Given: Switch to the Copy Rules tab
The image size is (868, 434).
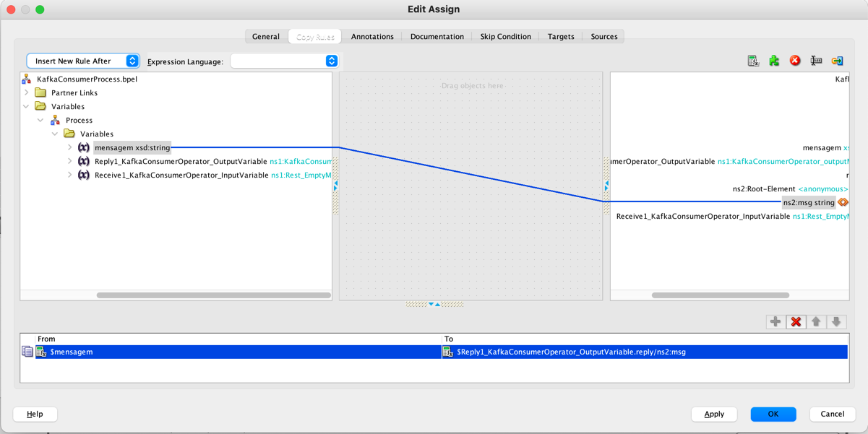Looking at the screenshot, I should (x=315, y=36).
